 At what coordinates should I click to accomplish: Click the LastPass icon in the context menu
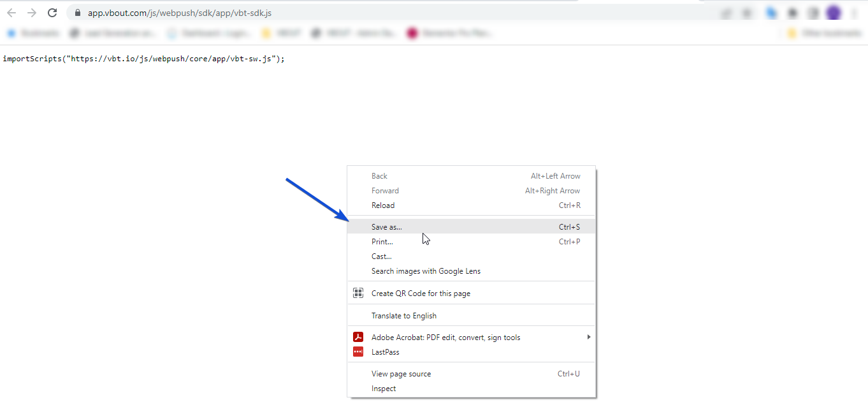358,352
